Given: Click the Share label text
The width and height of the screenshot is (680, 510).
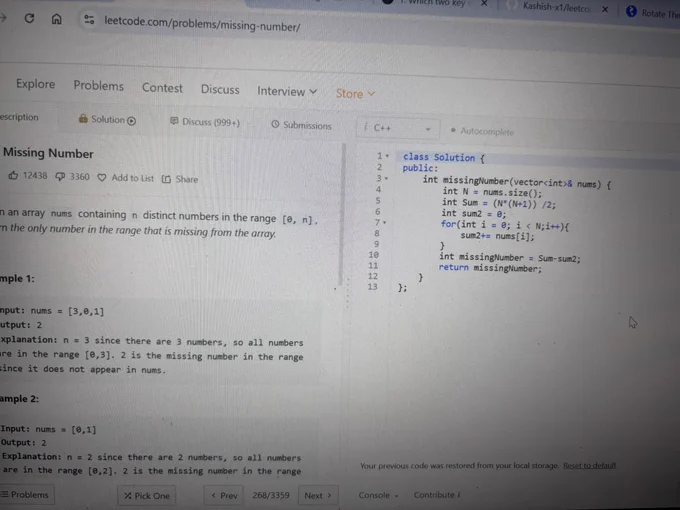Looking at the screenshot, I should point(187,179).
